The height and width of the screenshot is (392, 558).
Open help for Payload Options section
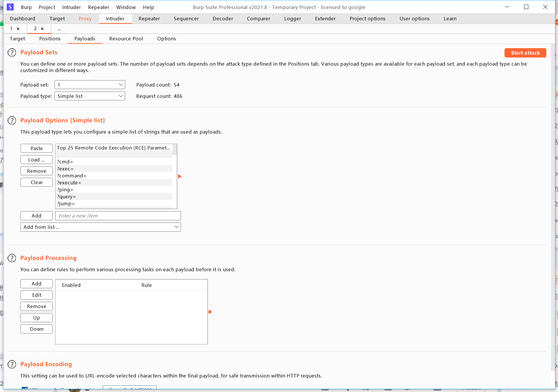12,120
